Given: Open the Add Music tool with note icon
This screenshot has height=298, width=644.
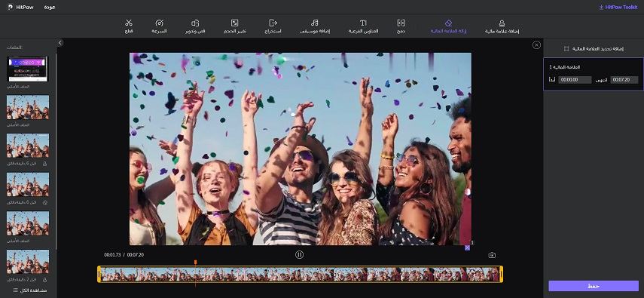Looking at the screenshot, I should [x=315, y=26].
